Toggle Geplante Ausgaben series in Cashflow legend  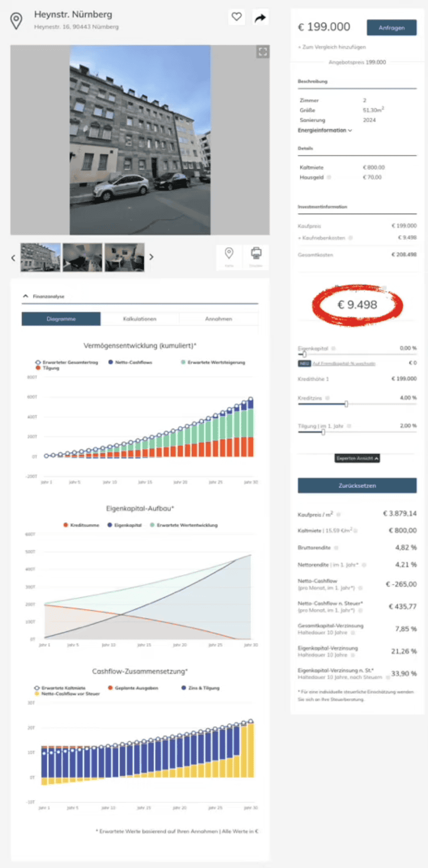(x=133, y=688)
